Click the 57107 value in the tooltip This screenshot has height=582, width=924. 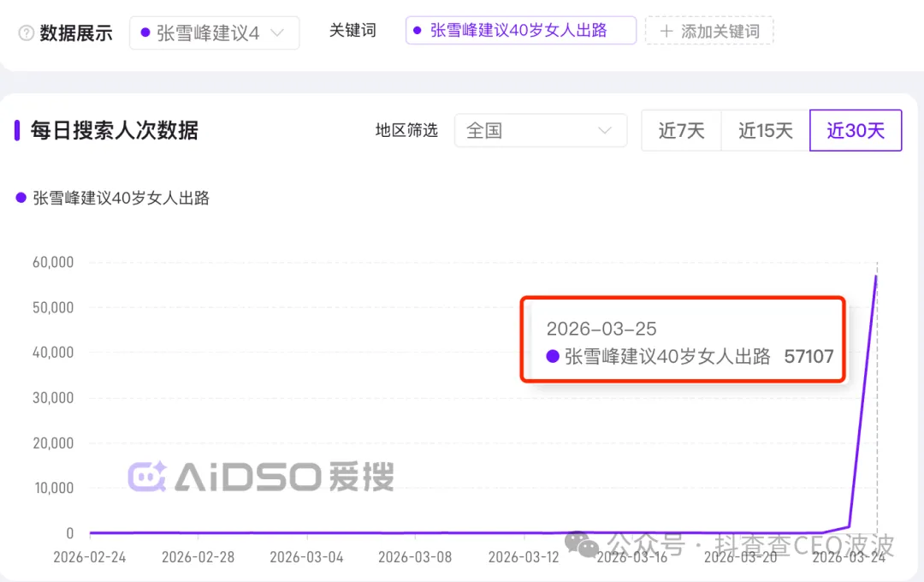(808, 357)
